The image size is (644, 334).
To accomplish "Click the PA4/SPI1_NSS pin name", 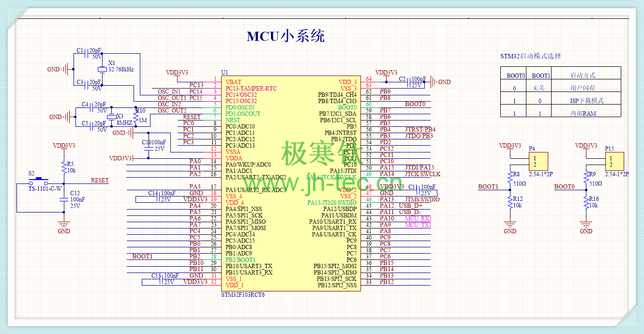I will (x=243, y=209).
